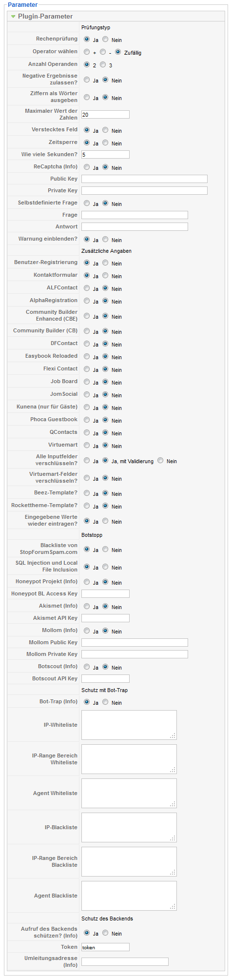Set Anzahl Operanden to 3

(103, 65)
